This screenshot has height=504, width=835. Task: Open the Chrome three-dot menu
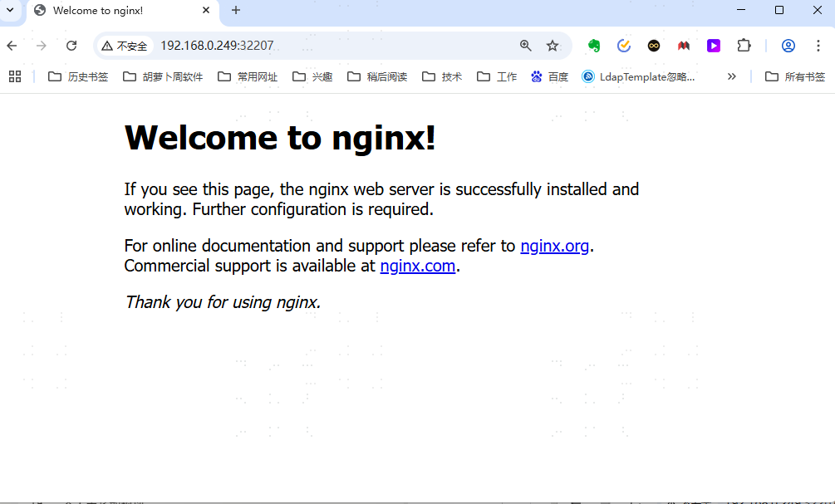pos(818,46)
